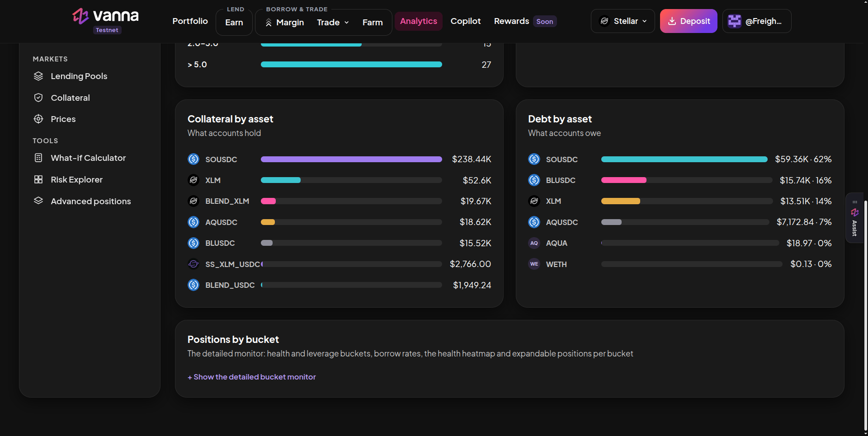
Task: Click the XLM teal collateral bar
Action: point(281,180)
